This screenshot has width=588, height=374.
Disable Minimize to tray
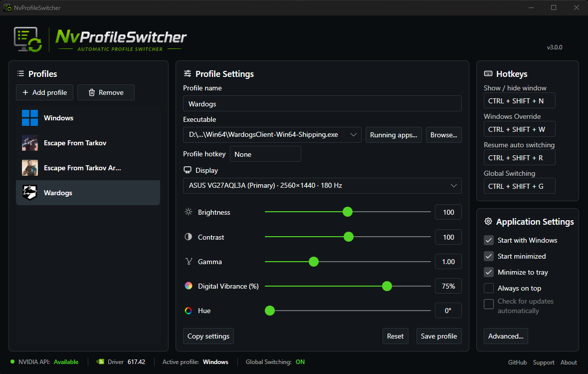tap(489, 272)
